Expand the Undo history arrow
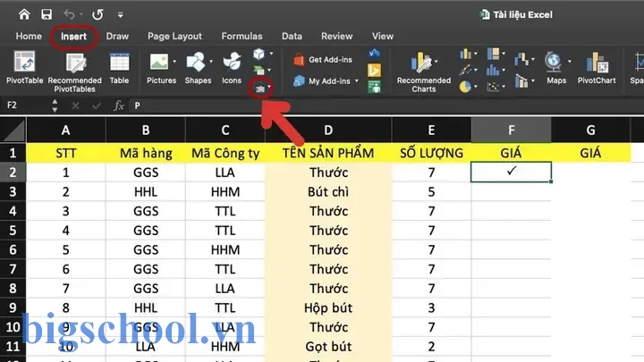Screen dimensions: 644x362 [x=80, y=15]
